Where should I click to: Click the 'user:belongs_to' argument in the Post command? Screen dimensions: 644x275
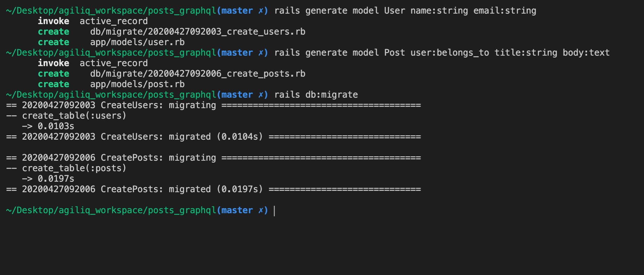pyautogui.click(x=450, y=53)
